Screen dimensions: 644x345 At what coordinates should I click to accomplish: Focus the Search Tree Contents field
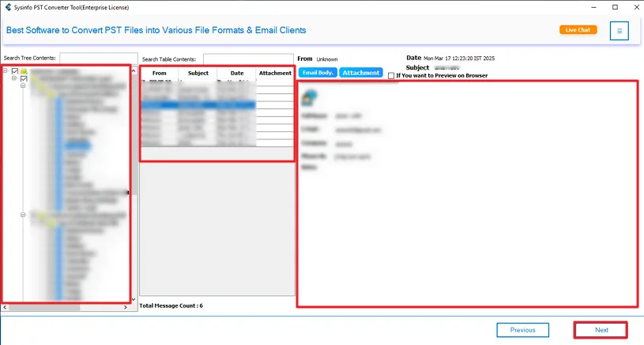pos(99,58)
